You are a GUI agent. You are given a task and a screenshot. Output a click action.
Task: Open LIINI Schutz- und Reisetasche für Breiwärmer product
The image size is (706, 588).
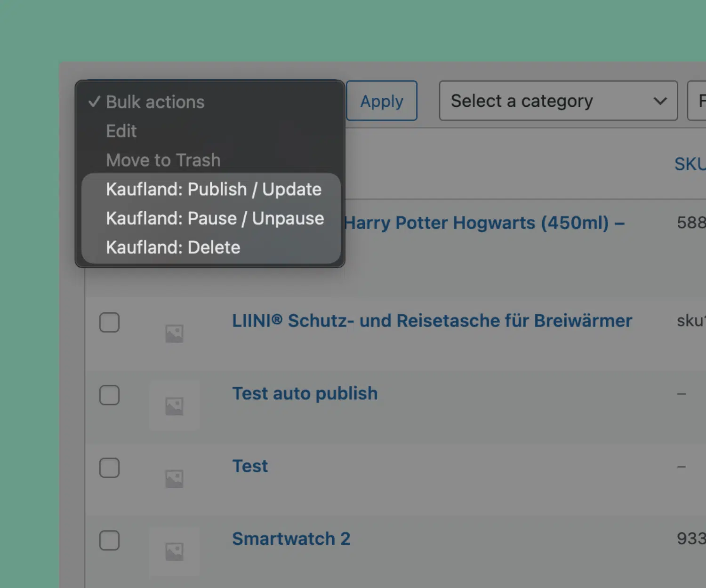[x=432, y=321]
